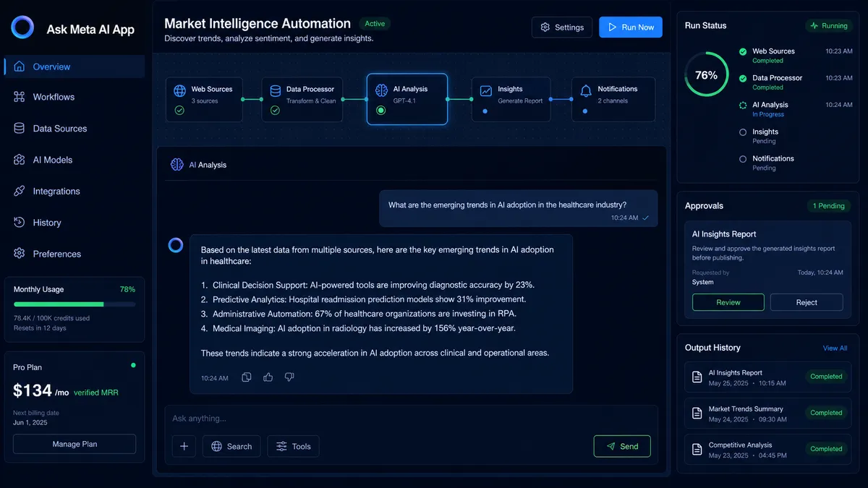
Task: Click the thumbs up icon on response
Action: click(x=268, y=377)
